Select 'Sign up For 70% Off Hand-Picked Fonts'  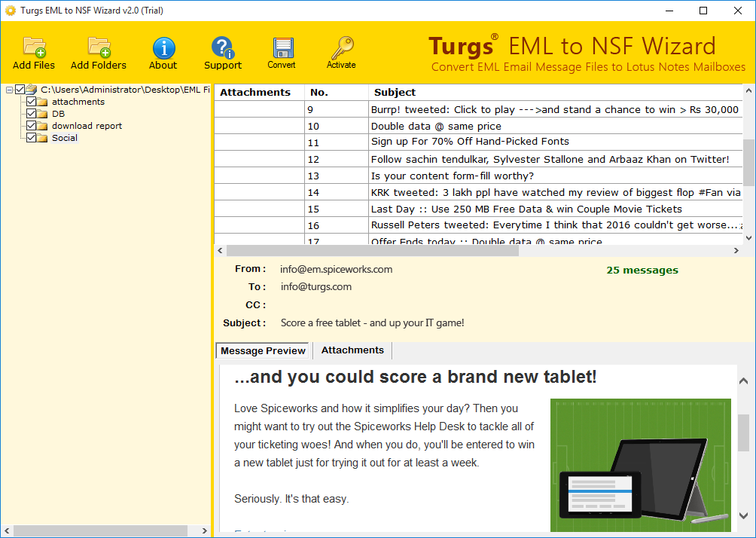pos(478,142)
